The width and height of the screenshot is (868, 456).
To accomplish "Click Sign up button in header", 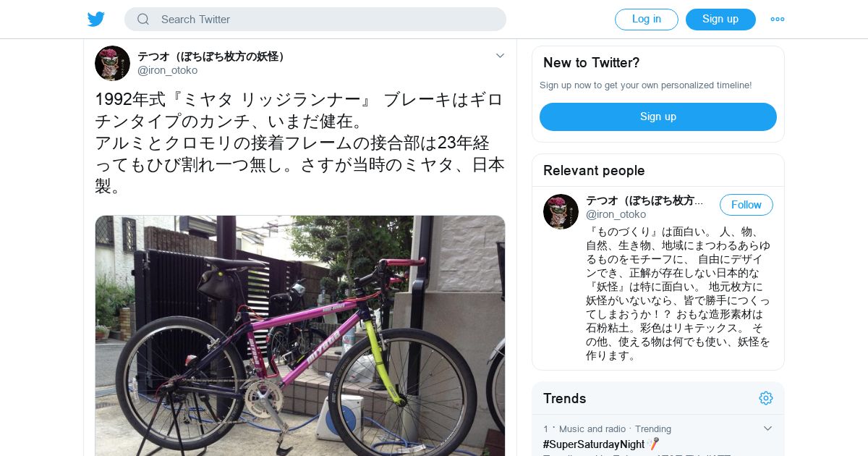I will (720, 20).
